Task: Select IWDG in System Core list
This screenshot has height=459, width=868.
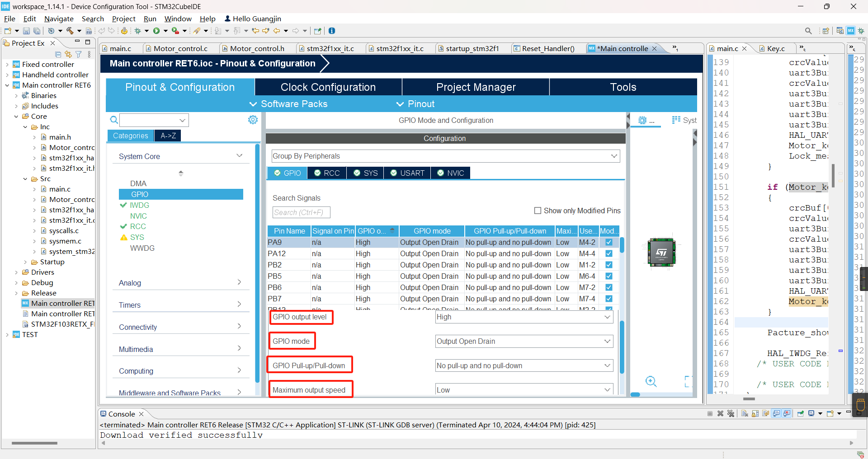Action: [x=139, y=205]
